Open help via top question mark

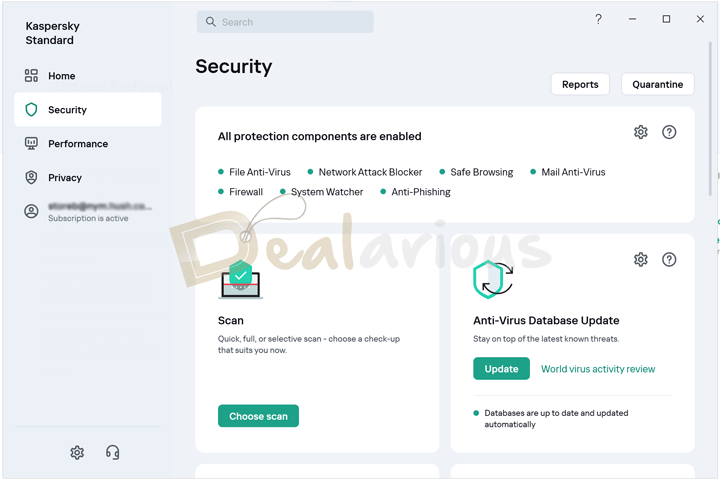(598, 19)
